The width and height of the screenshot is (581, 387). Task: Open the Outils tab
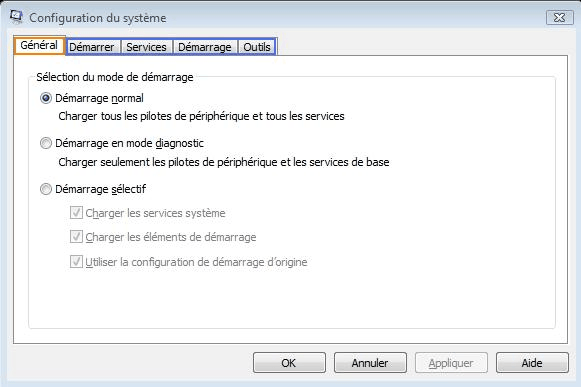coord(257,47)
